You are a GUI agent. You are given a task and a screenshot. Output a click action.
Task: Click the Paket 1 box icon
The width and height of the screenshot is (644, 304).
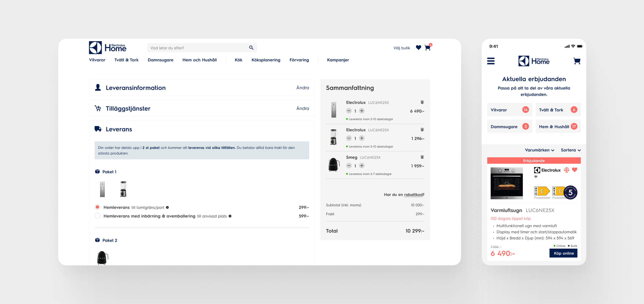[97, 172]
